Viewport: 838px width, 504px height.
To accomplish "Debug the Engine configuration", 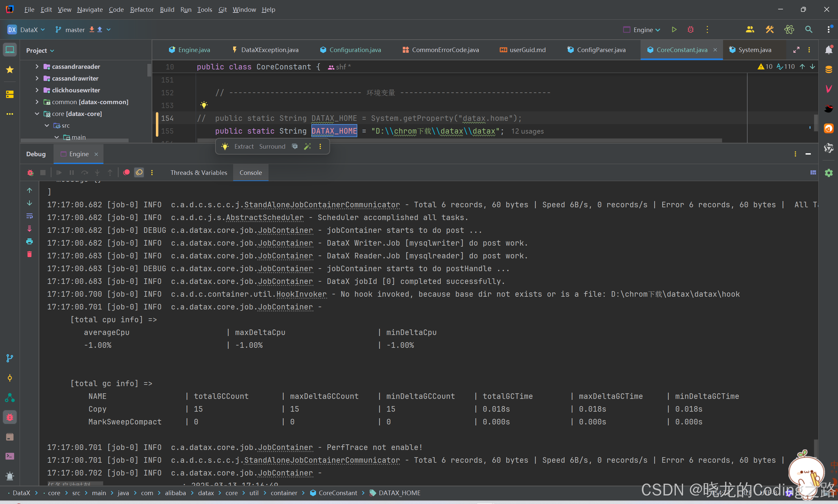I will (690, 29).
